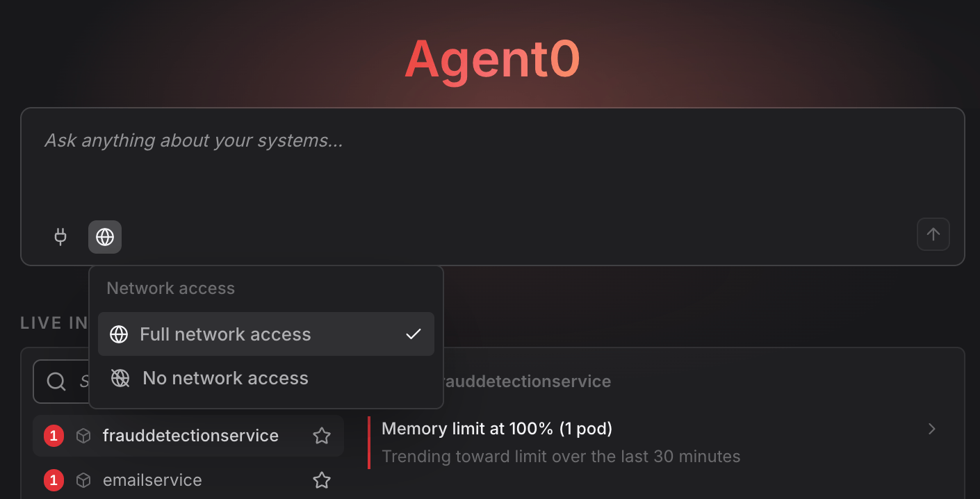Click the checkmark on Full network access
980x499 pixels.
414,334
